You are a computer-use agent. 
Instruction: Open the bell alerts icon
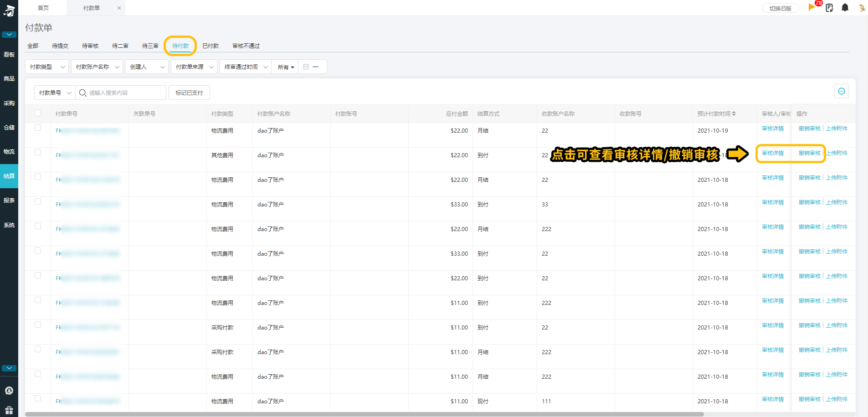point(845,7)
